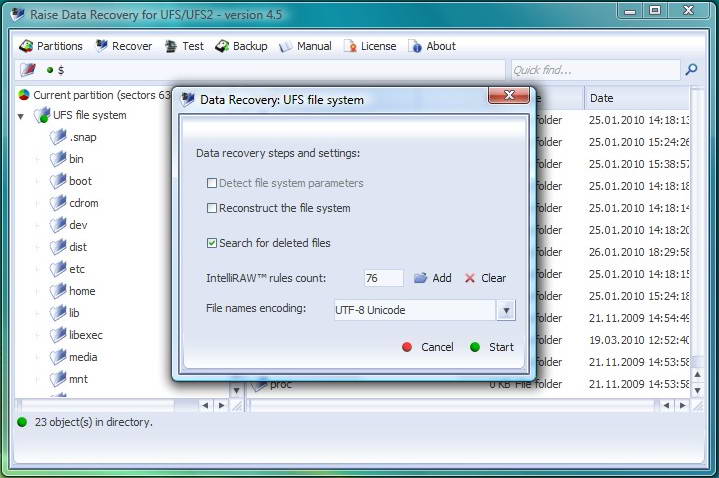Maximize the Raise Data Recovery window
The height and width of the screenshot is (478, 719).
[x=655, y=10]
